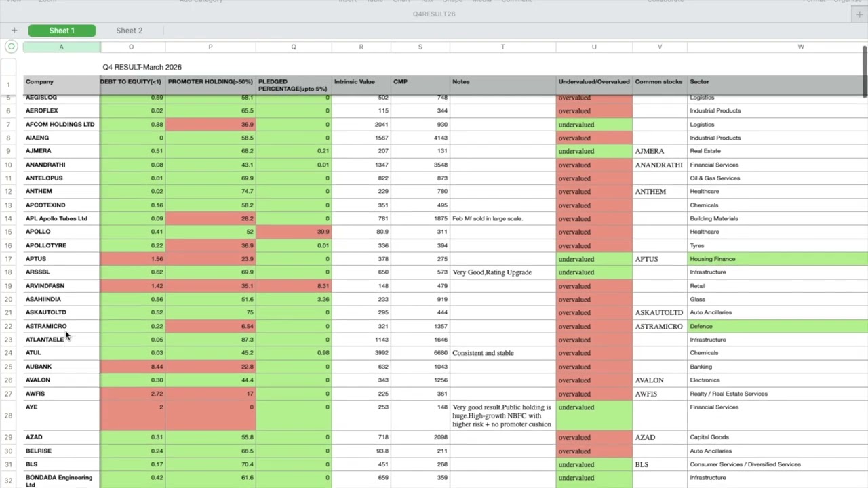Select column W header

(x=801, y=47)
